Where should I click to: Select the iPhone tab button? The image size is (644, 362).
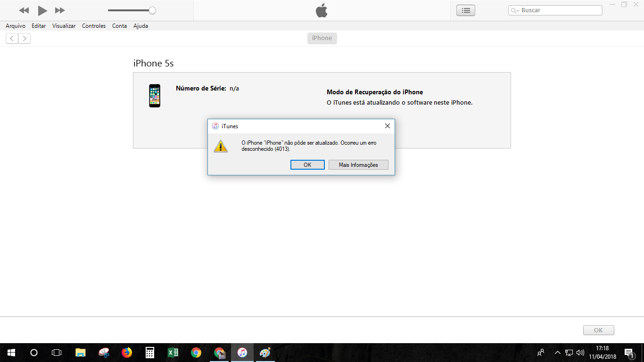[x=322, y=38]
